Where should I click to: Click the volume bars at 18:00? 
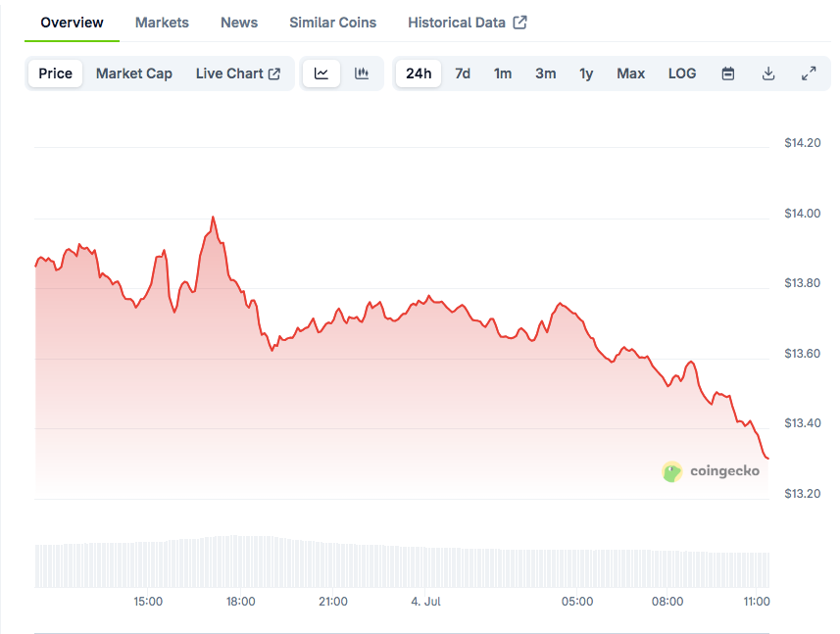[x=241, y=561]
